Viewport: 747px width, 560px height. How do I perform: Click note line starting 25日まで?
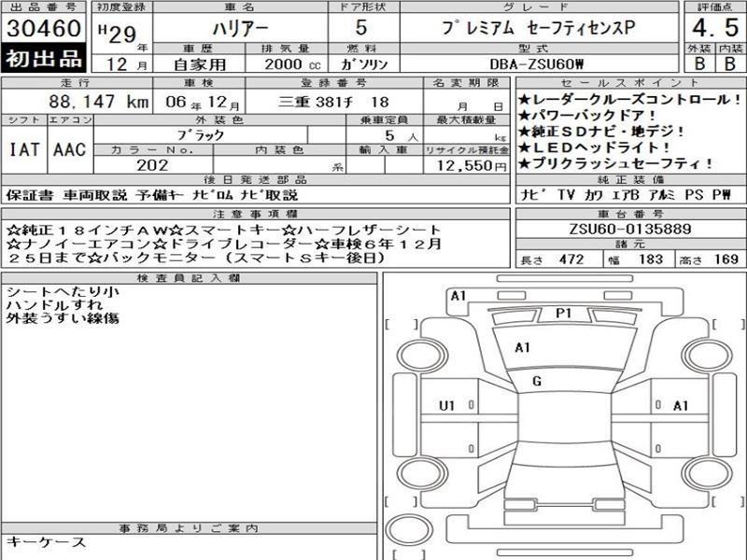[x=196, y=259]
